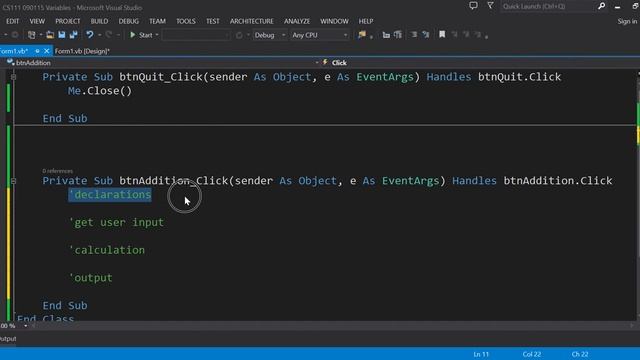This screenshot has width=640, height=360.
Task: Open the TEST menu
Action: 213,21
